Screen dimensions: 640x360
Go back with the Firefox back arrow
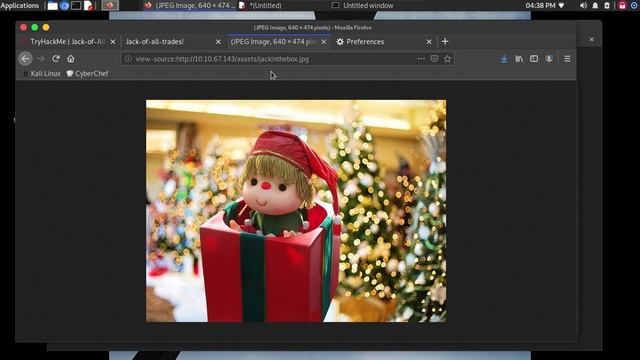25,59
